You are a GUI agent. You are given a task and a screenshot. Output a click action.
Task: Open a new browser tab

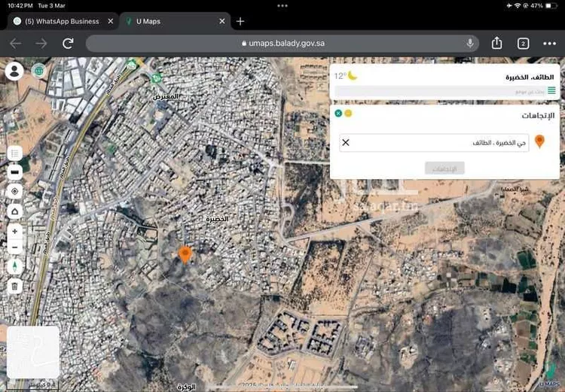pyautogui.click(x=240, y=22)
